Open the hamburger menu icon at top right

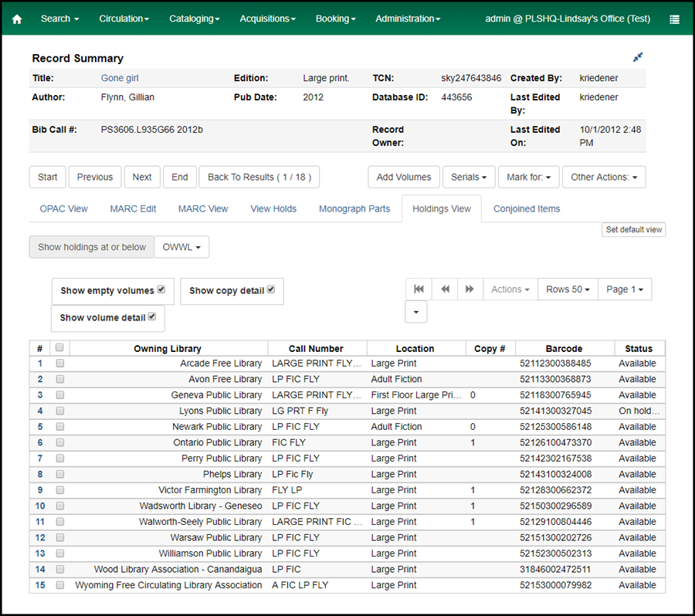point(674,19)
